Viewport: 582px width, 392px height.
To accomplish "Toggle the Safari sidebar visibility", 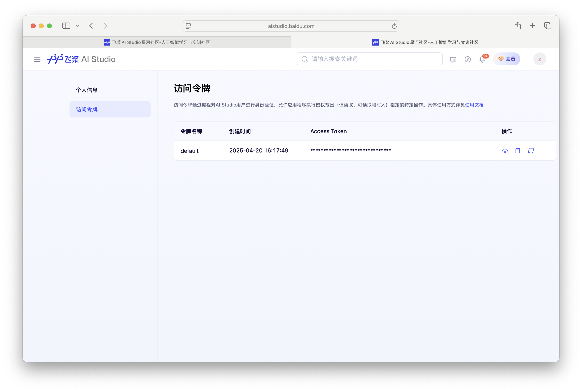I will coord(66,26).
